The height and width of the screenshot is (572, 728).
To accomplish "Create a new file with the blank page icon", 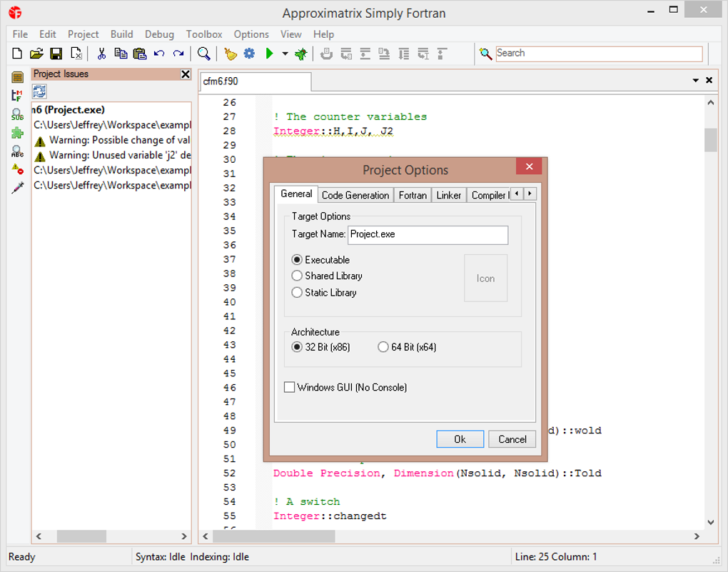I will pyautogui.click(x=17, y=54).
